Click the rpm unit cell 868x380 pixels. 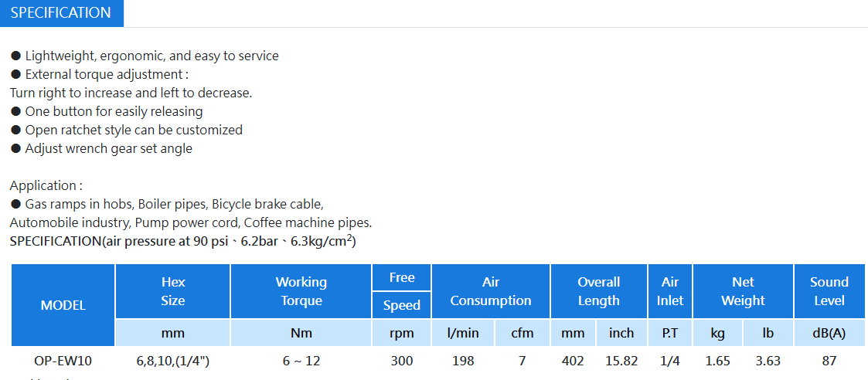point(401,333)
